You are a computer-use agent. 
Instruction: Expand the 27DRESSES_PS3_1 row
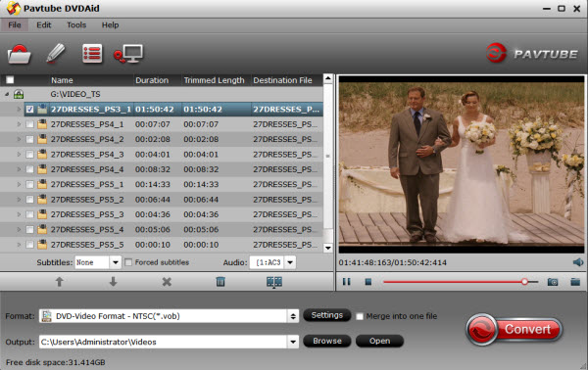(19, 110)
